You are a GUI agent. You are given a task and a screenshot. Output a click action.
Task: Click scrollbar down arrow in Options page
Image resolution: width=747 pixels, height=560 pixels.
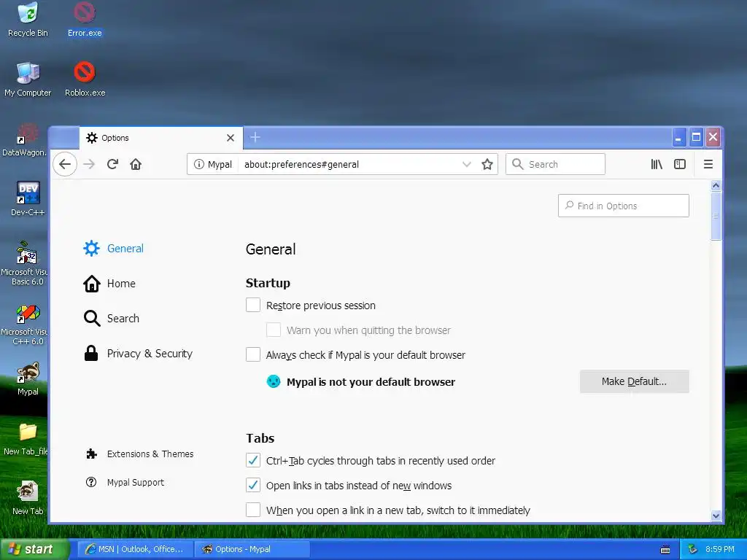[716, 516]
